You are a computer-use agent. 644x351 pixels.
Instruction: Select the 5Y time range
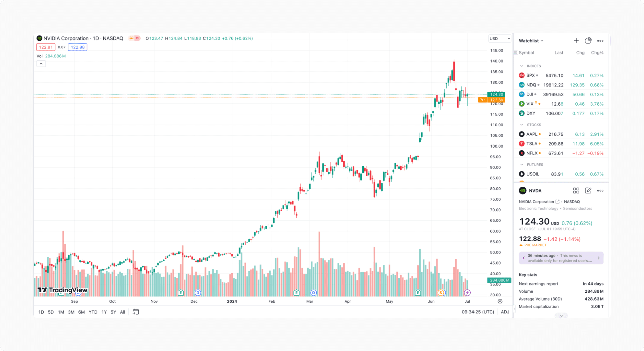click(113, 312)
